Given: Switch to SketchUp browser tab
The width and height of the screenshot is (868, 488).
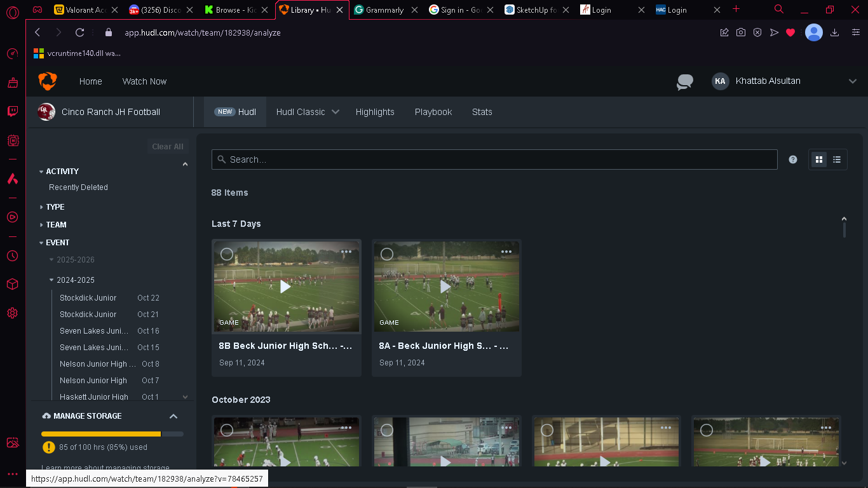Looking at the screenshot, I should 537,10.
